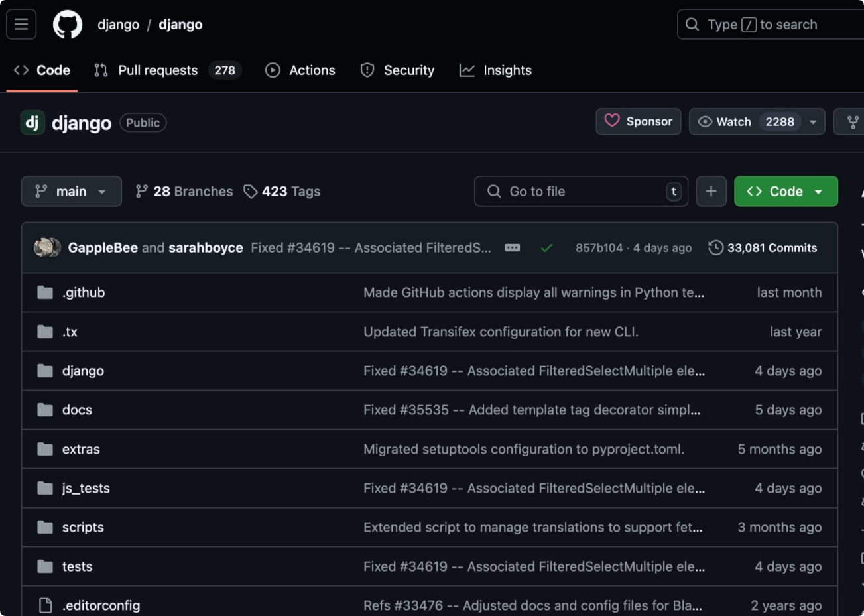Click the GitHub octocat logo
The width and height of the screenshot is (864, 616).
point(68,25)
